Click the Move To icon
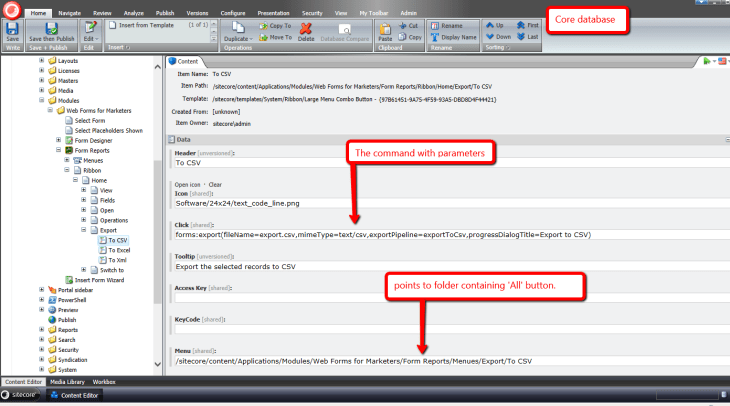 click(x=264, y=37)
